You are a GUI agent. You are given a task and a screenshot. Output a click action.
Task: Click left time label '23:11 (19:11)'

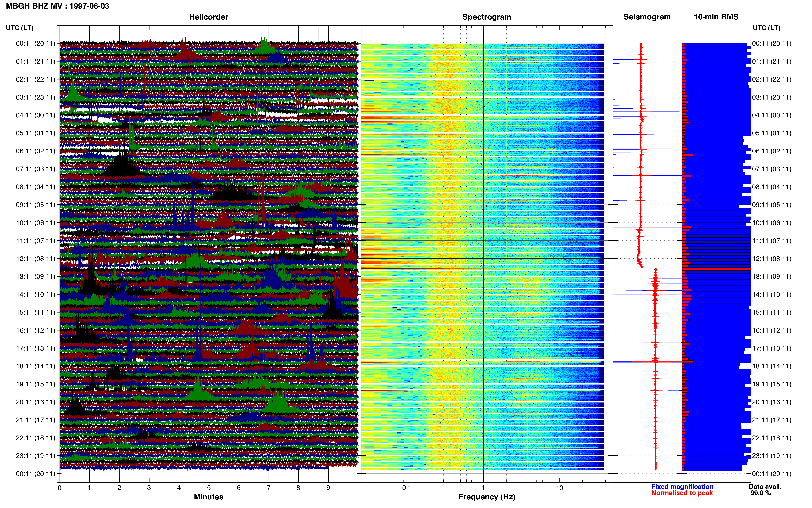pyautogui.click(x=36, y=456)
